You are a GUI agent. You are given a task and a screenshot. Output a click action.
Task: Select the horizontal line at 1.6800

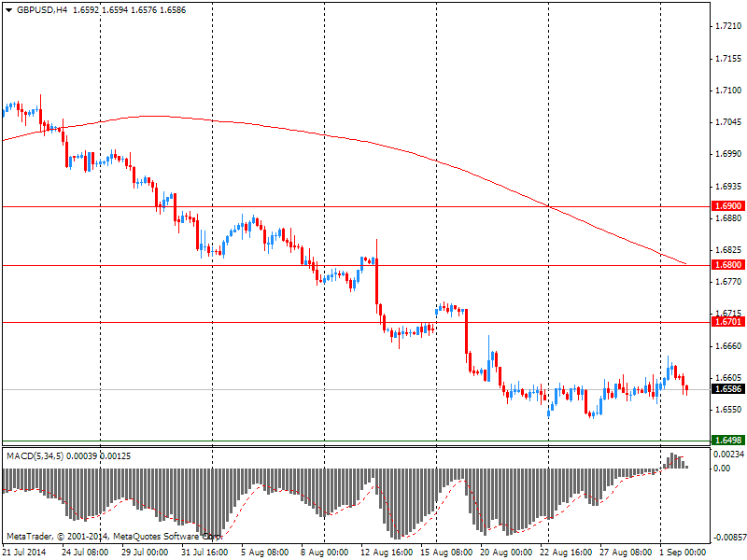[x=356, y=265]
